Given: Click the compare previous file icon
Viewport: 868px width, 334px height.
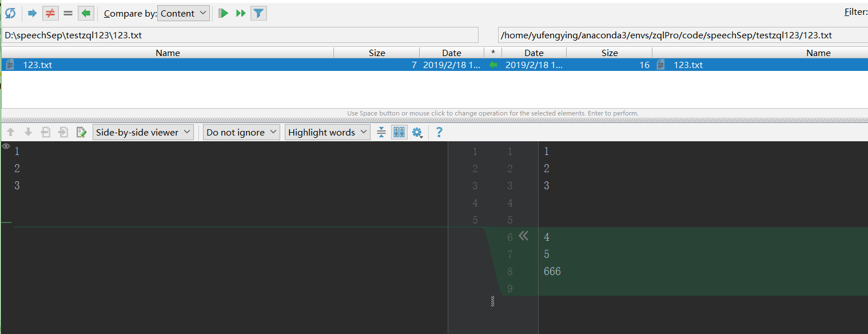Looking at the screenshot, I should (x=46, y=132).
